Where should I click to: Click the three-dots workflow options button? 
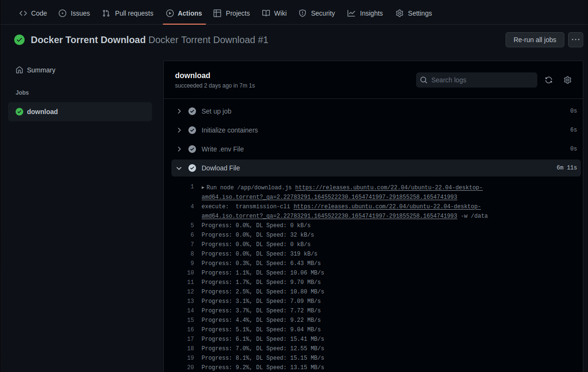[576, 40]
